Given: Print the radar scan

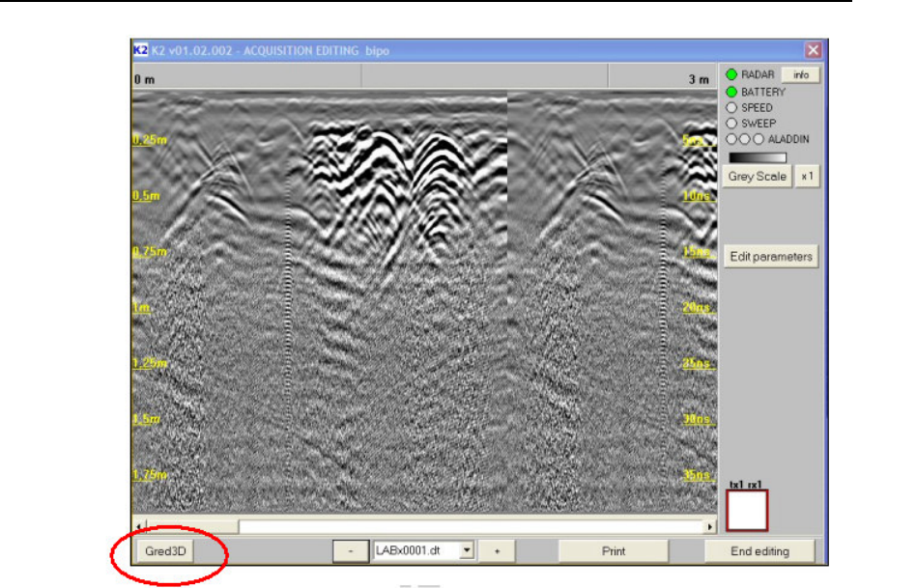Looking at the screenshot, I should click(614, 551).
